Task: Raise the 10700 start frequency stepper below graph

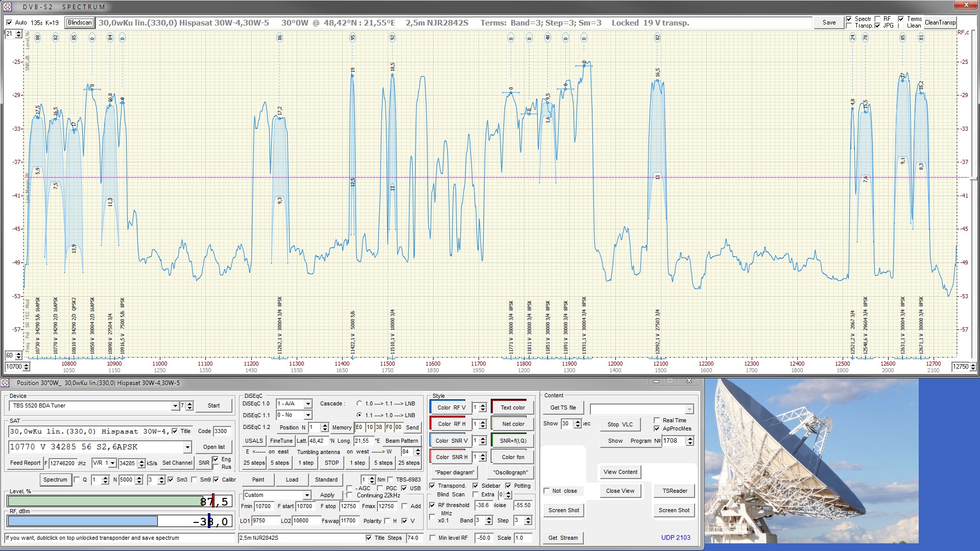Action: pos(27,365)
